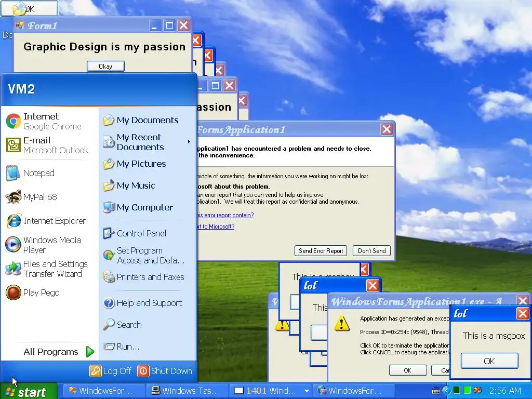
Task: Switch to Windows Task Manager taskbar item
Action: pos(186,391)
